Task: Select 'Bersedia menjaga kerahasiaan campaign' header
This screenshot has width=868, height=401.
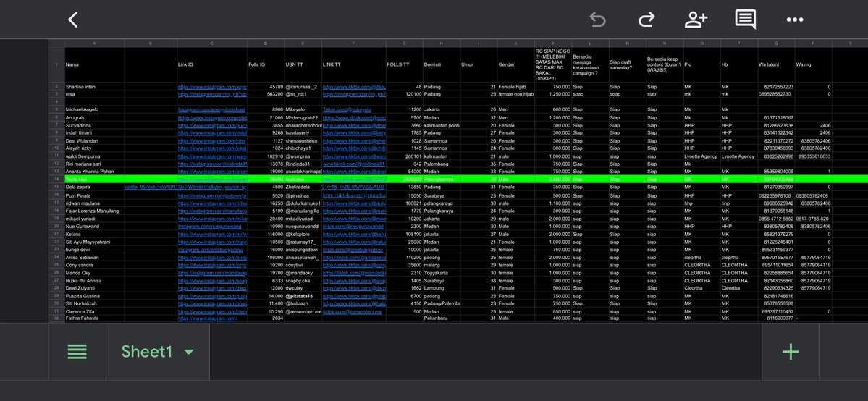Action: pyautogui.click(x=590, y=65)
